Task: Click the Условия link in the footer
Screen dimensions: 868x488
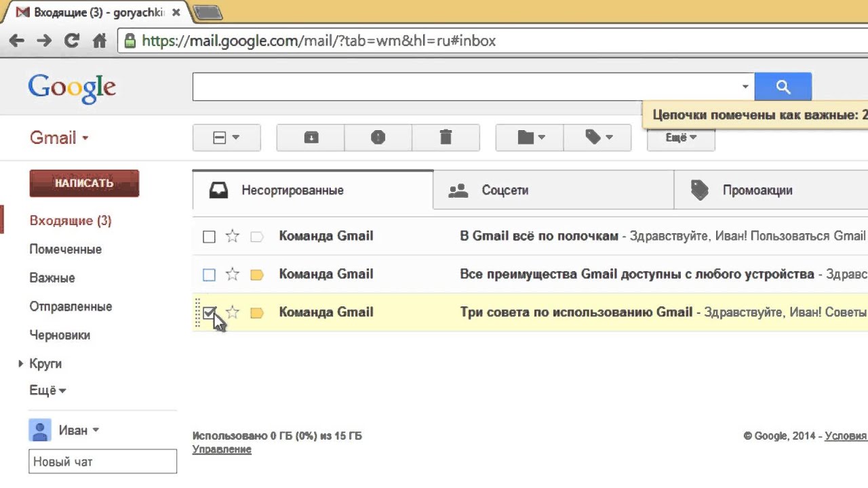Action: click(x=846, y=436)
